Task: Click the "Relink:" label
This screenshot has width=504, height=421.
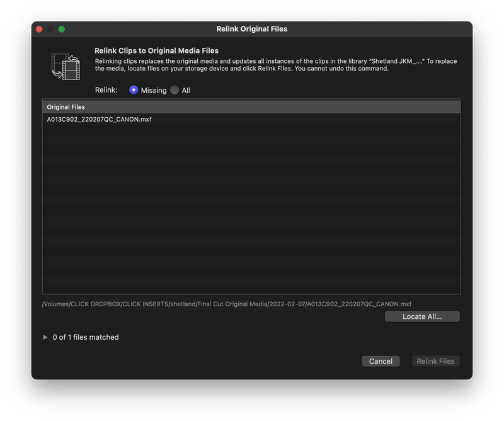Action: coord(106,89)
